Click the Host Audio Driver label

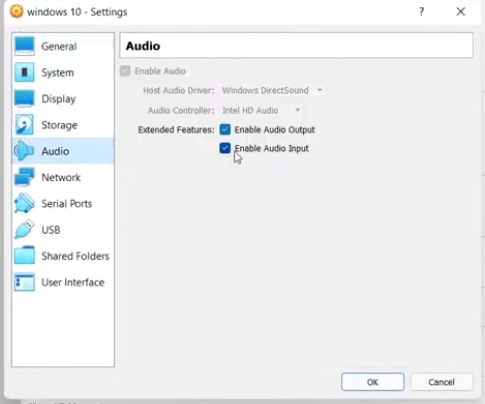click(x=179, y=90)
